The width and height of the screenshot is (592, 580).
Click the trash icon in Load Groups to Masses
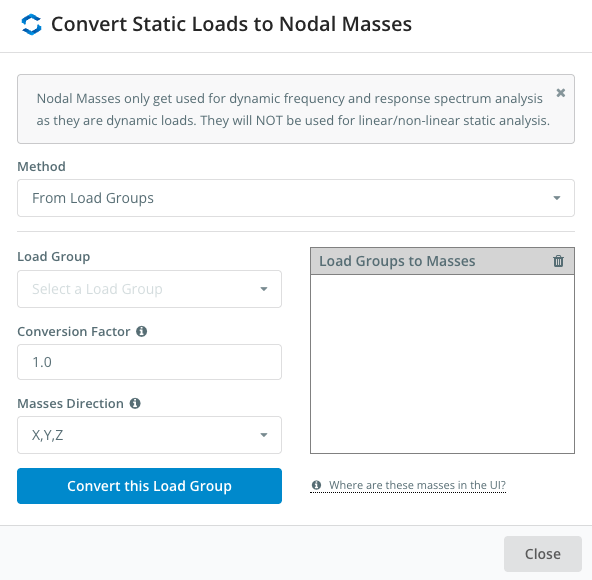(x=558, y=261)
